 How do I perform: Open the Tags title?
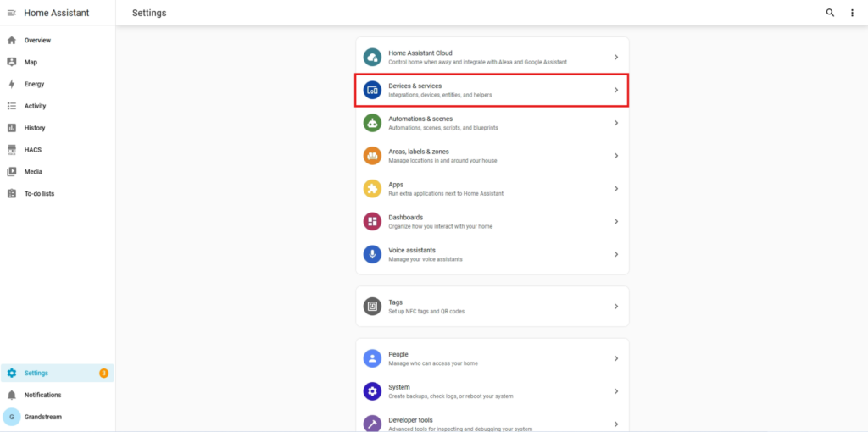(395, 302)
